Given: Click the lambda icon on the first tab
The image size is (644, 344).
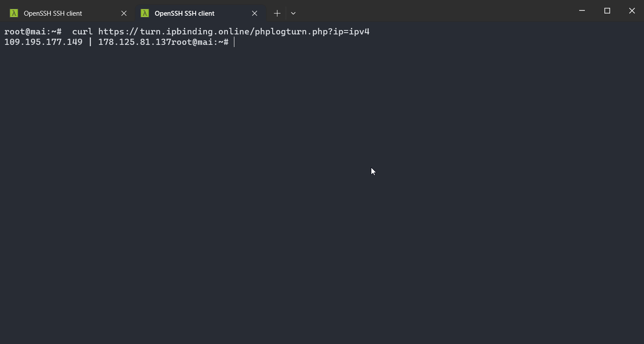Looking at the screenshot, I should pyautogui.click(x=14, y=13).
